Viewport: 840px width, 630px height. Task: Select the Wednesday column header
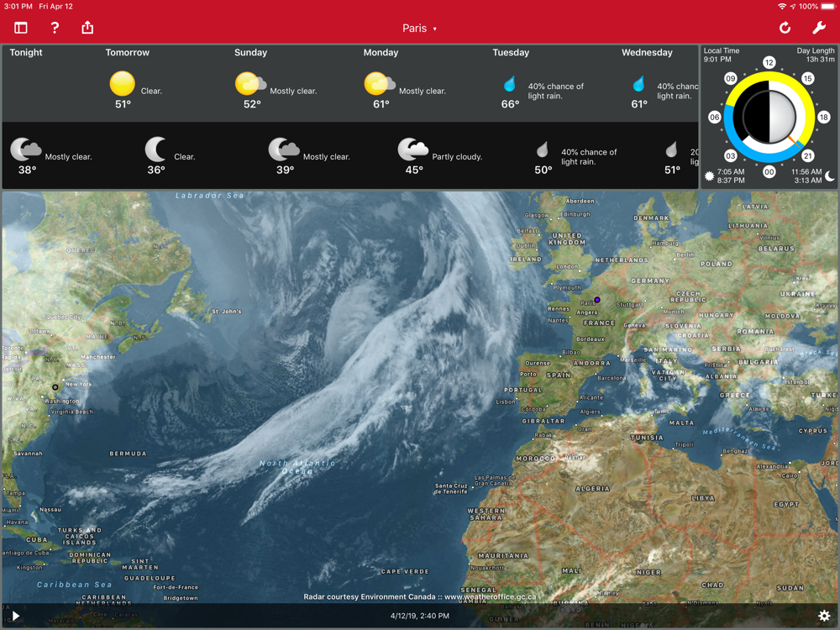pyautogui.click(x=647, y=52)
